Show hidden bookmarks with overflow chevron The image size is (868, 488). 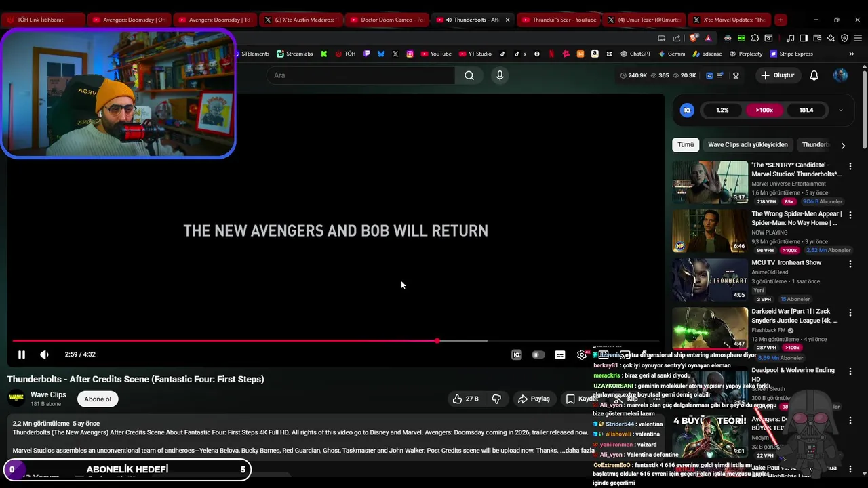pos(851,54)
